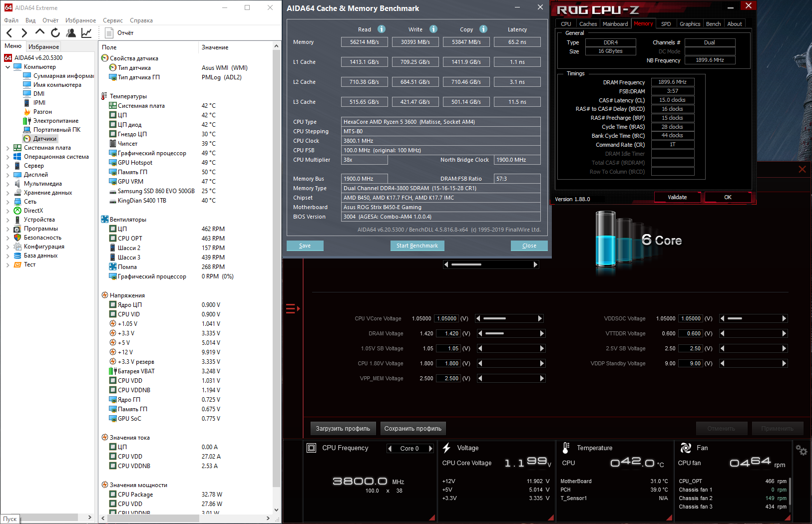Image resolution: width=812 pixels, height=524 pixels.
Task: Open the Сервис menu
Action: [113, 20]
